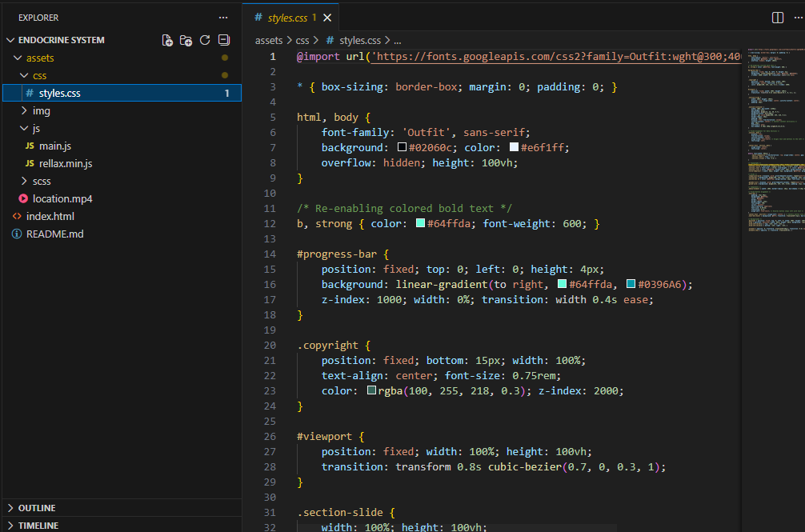The image size is (805, 532).
Task: Collapse the assets folder
Action: [x=40, y=58]
